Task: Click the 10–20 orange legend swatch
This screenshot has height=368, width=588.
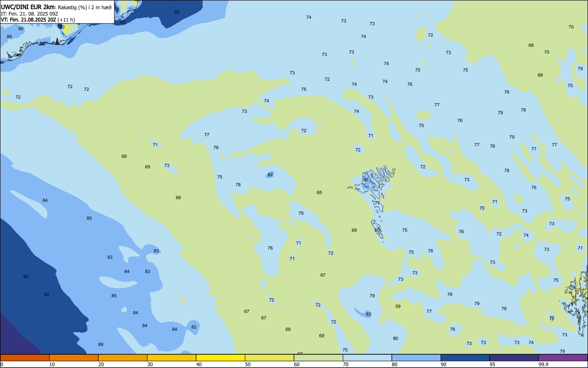Action: pyautogui.click(x=73, y=357)
